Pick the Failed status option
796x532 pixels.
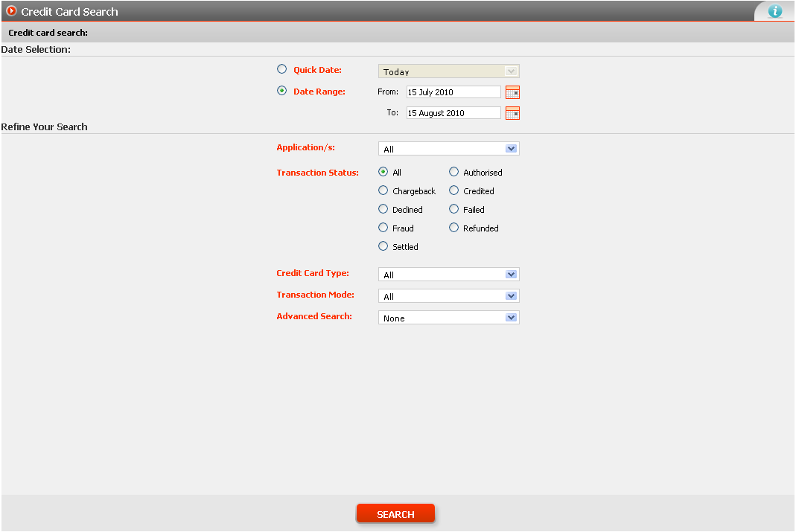[x=453, y=209]
